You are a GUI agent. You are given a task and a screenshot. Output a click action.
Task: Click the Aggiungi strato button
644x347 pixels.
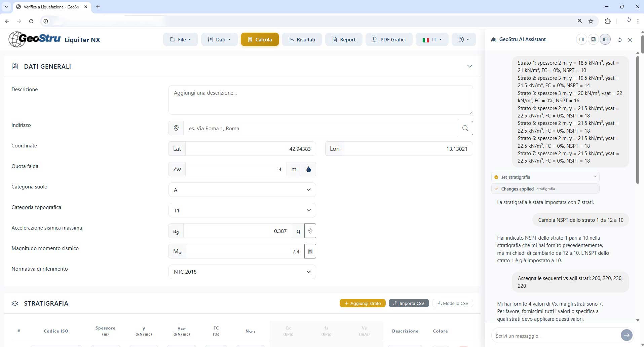362,303
